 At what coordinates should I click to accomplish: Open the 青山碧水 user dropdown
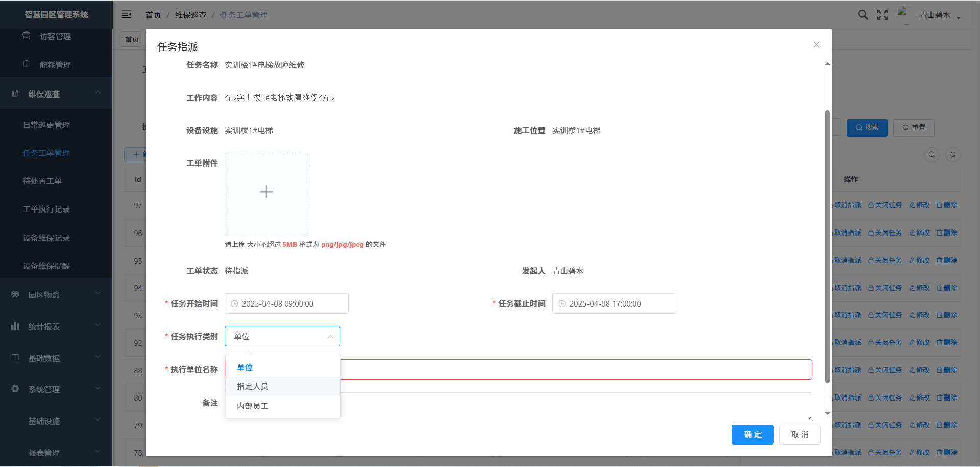point(940,15)
